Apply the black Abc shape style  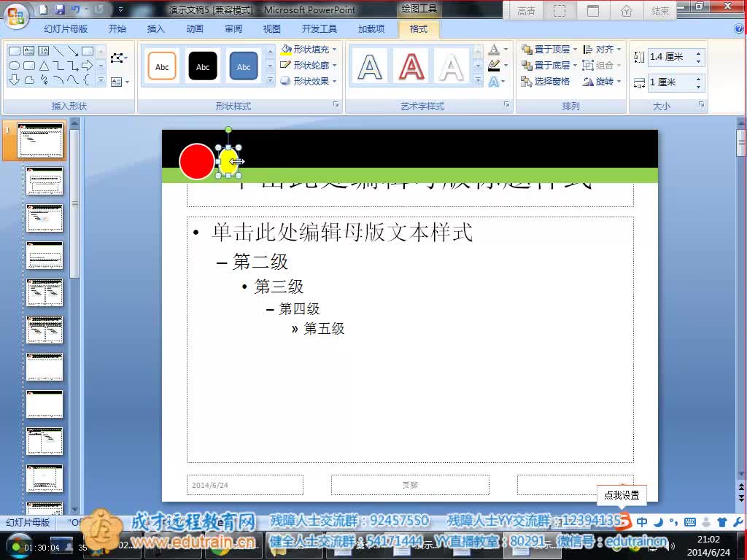pos(203,66)
